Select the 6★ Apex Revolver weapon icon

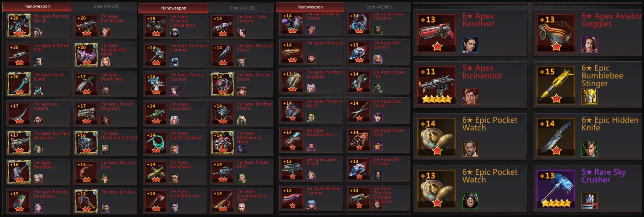coord(437,33)
